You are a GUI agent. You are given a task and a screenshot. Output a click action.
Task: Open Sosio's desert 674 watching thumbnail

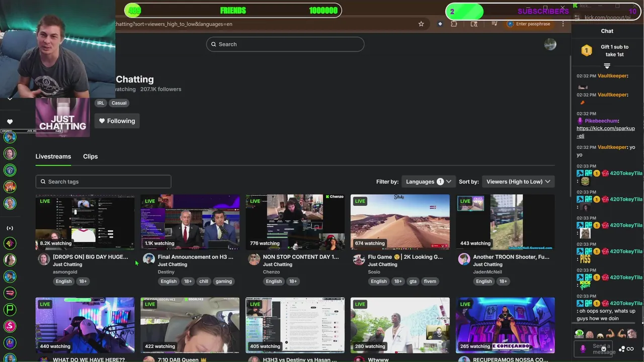[400, 222]
